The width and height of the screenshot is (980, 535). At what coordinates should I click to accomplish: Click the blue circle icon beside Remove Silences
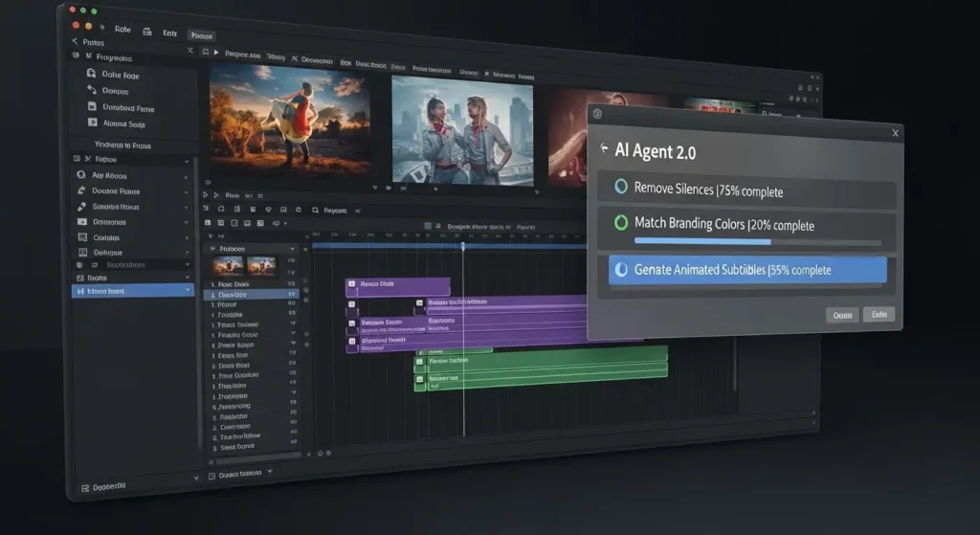coord(620,188)
